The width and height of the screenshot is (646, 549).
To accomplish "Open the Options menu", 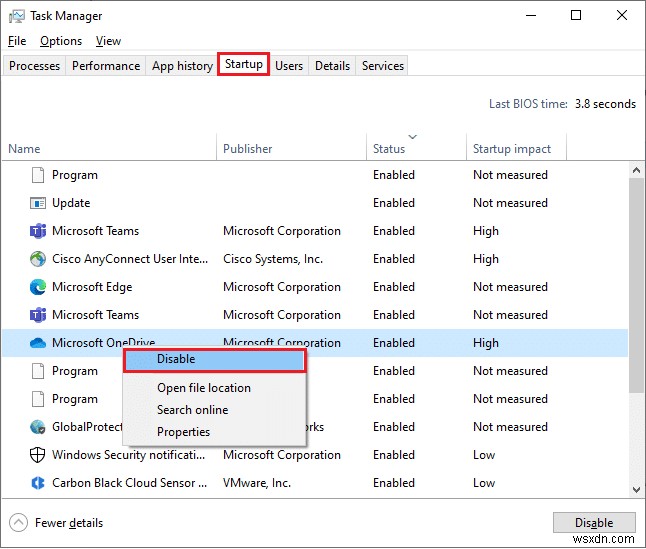I will click(x=61, y=41).
